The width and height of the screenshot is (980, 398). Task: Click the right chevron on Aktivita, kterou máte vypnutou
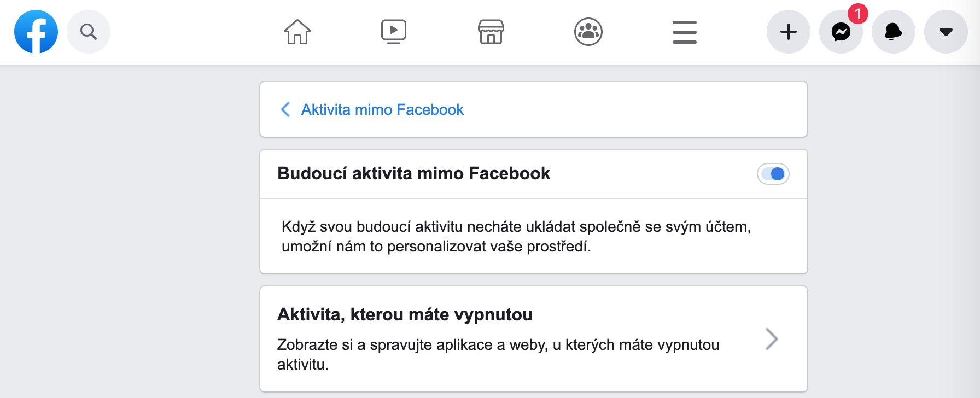pos(772,339)
